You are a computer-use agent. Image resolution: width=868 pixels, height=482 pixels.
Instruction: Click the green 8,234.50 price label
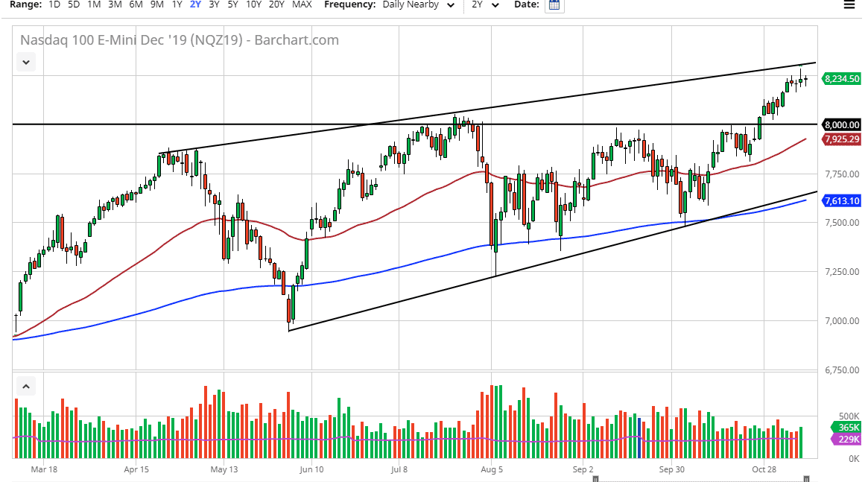840,79
